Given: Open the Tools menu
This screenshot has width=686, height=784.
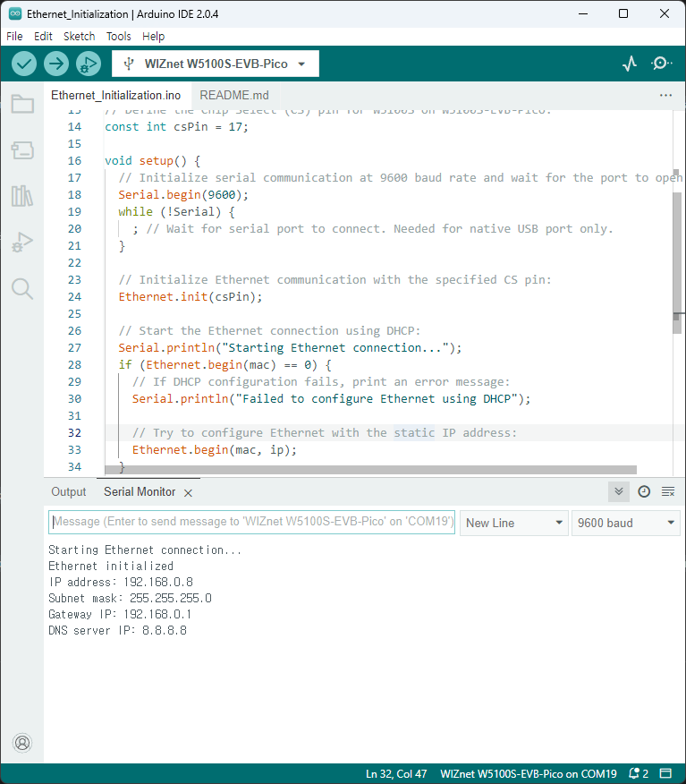Looking at the screenshot, I should pyautogui.click(x=118, y=36).
